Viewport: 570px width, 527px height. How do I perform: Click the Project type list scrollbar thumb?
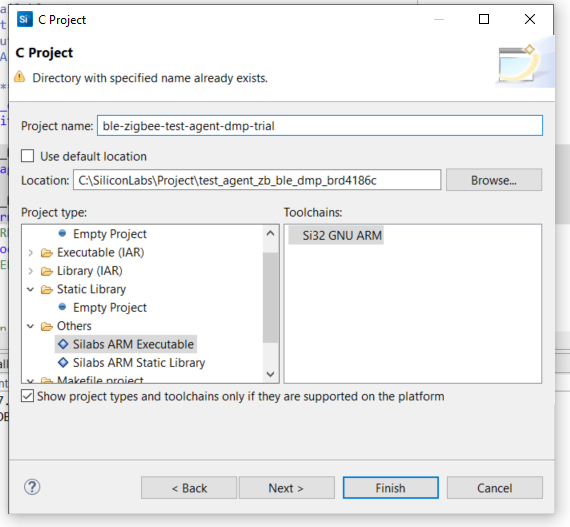pyautogui.click(x=270, y=297)
